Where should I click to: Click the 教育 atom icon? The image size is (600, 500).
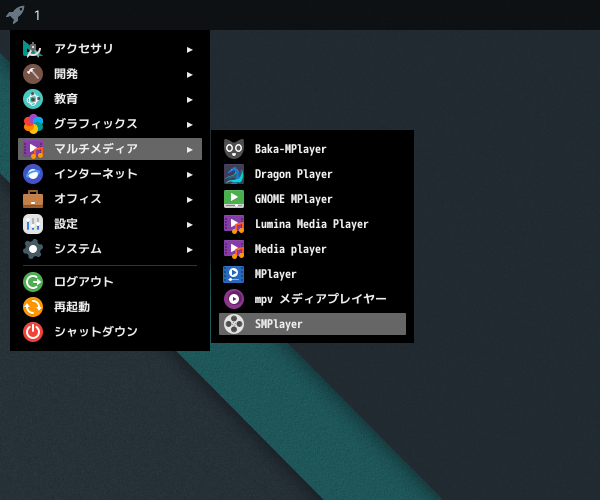pos(33,99)
